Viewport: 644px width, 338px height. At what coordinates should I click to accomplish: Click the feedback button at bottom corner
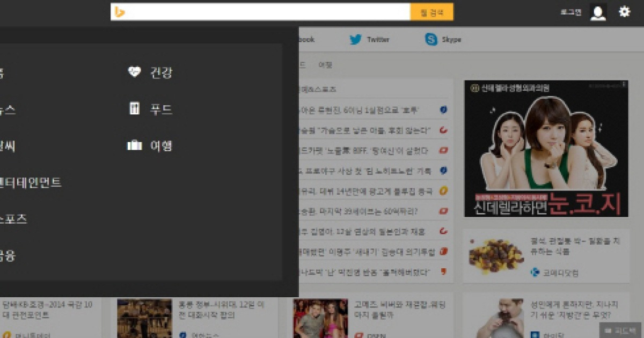621,330
